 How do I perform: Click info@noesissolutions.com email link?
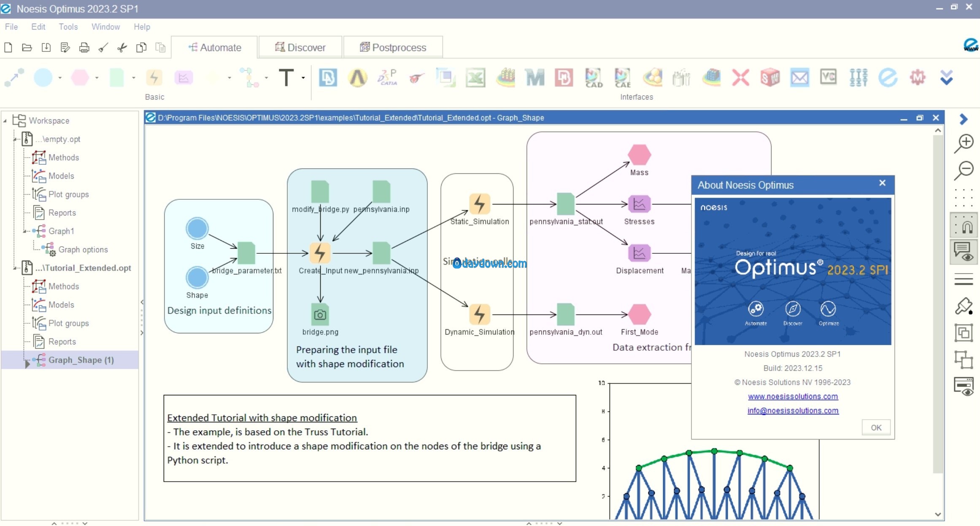pos(793,411)
